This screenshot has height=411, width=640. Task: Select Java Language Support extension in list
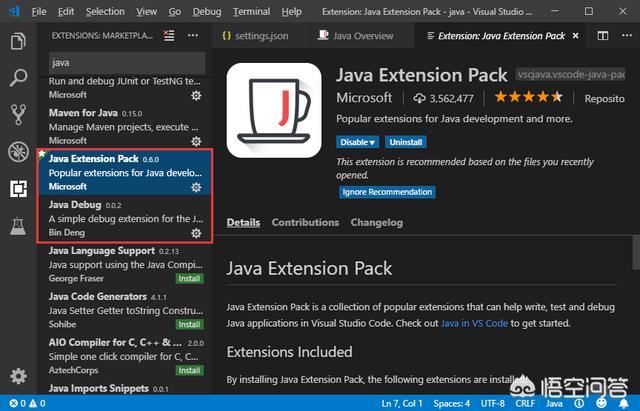(124, 264)
